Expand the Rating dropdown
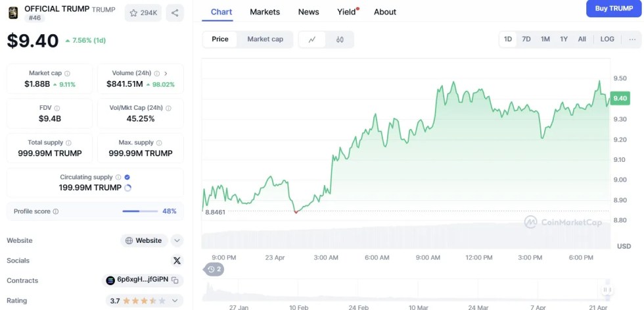Screen dimensions: 644x310 click(175, 301)
